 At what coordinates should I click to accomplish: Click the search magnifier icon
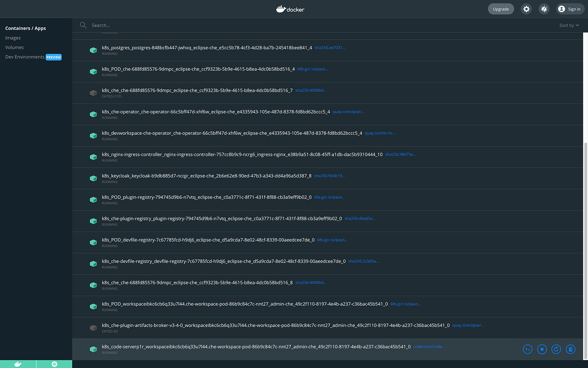click(83, 25)
